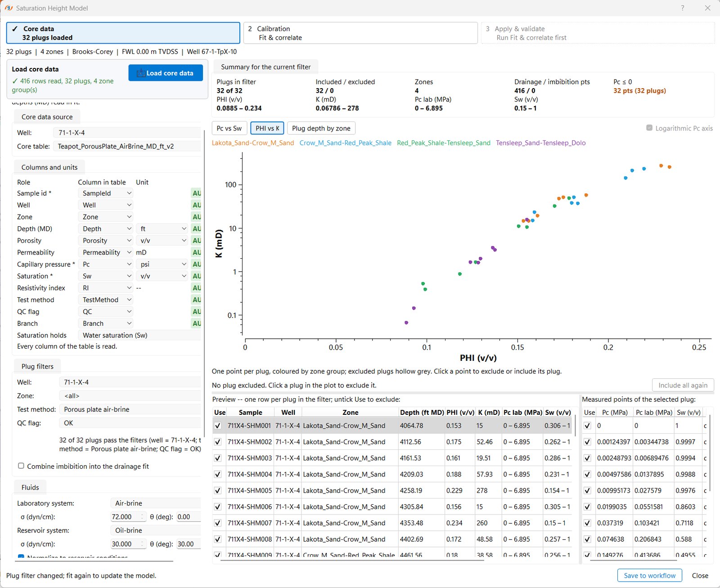This screenshot has height=588, width=720.
Task: Untick Use for plug 711X4-SHM003
Action: (x=218, y=458)
